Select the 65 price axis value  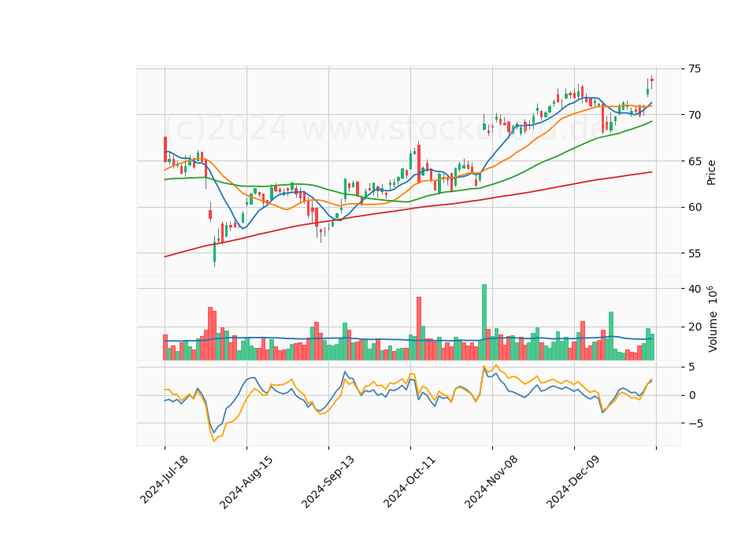pyautogui.click(x=695, y=161)
